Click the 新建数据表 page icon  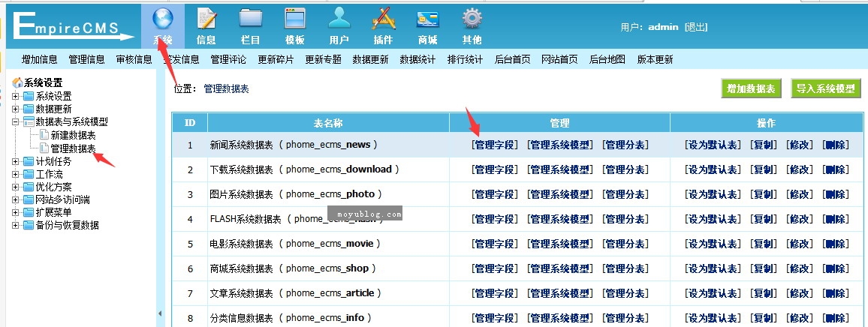coord(44,135)
